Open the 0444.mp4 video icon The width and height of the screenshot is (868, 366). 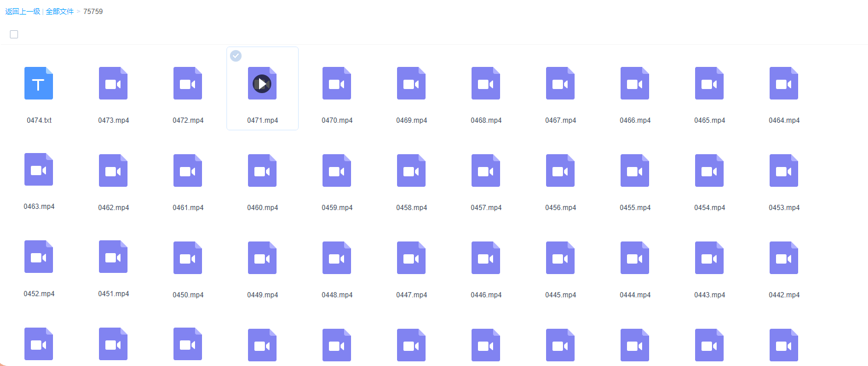click(x=635, y=258)
